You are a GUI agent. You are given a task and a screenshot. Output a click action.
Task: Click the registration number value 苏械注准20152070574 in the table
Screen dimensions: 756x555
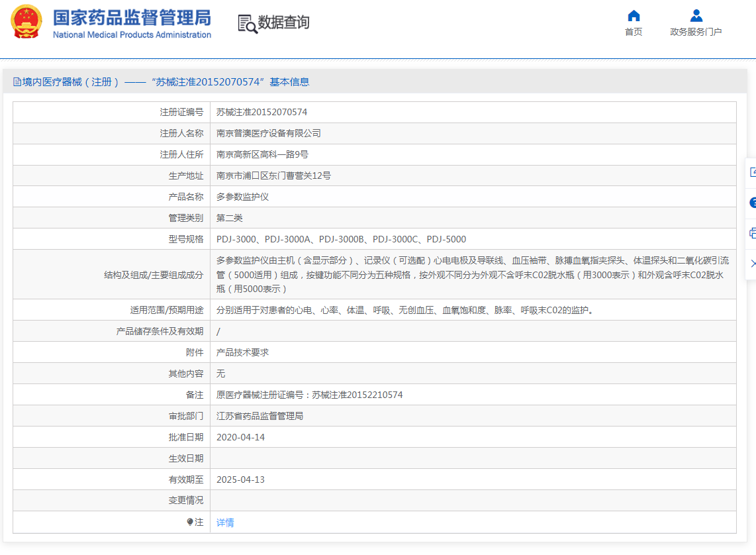point(261,112)
